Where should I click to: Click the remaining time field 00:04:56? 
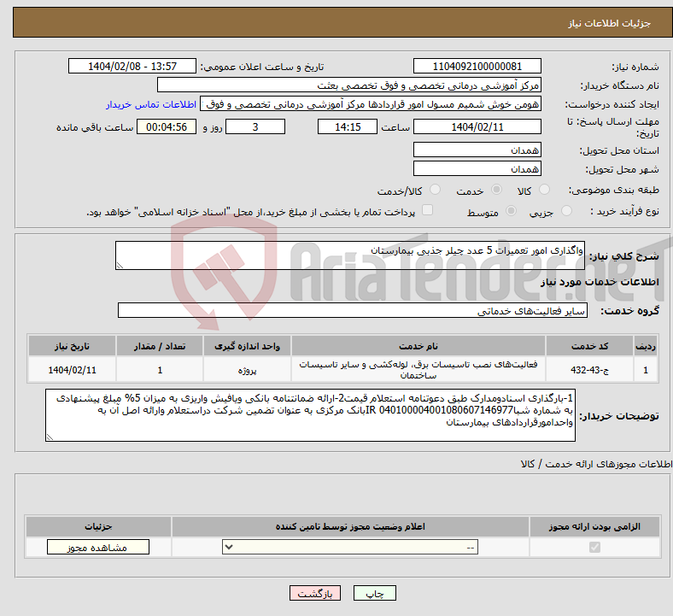click(167, 126)
